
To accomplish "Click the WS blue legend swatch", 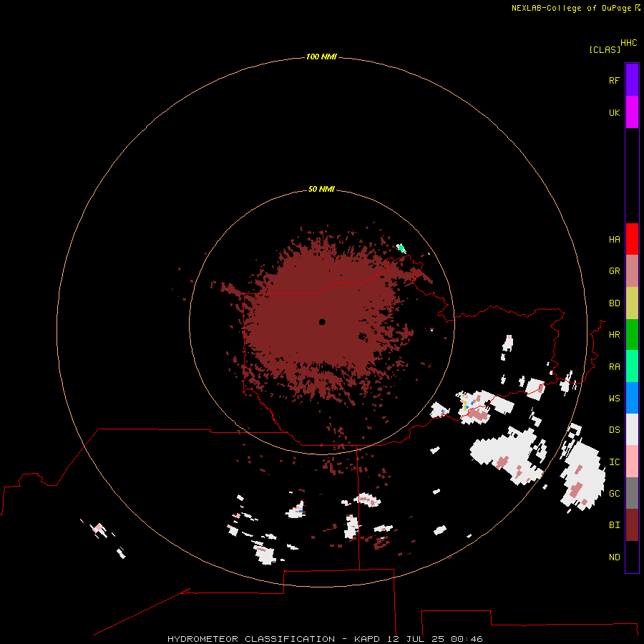I will [632, 398].
